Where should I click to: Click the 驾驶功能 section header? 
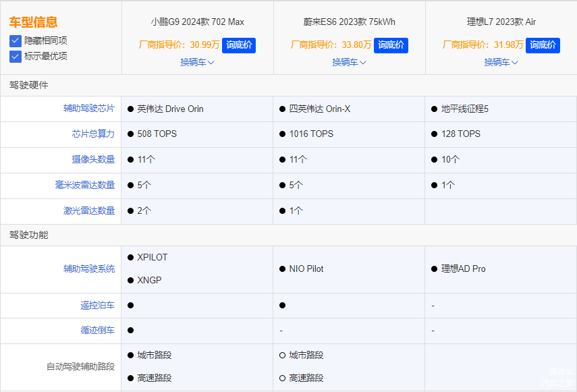click(29, 235)
